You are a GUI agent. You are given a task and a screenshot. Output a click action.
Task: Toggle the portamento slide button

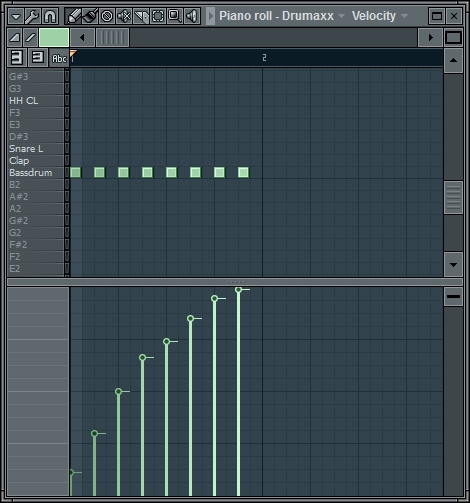pyautogui.click(x=30, y=37)
